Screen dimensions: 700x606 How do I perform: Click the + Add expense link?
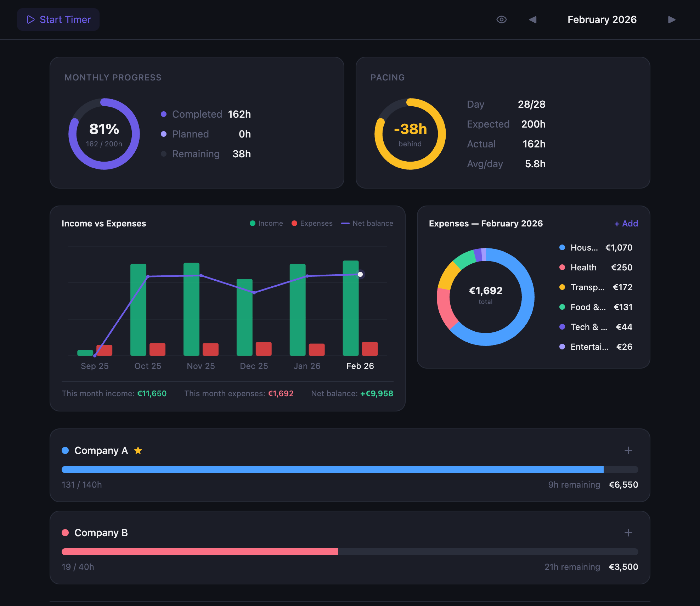tap(626, 224)
